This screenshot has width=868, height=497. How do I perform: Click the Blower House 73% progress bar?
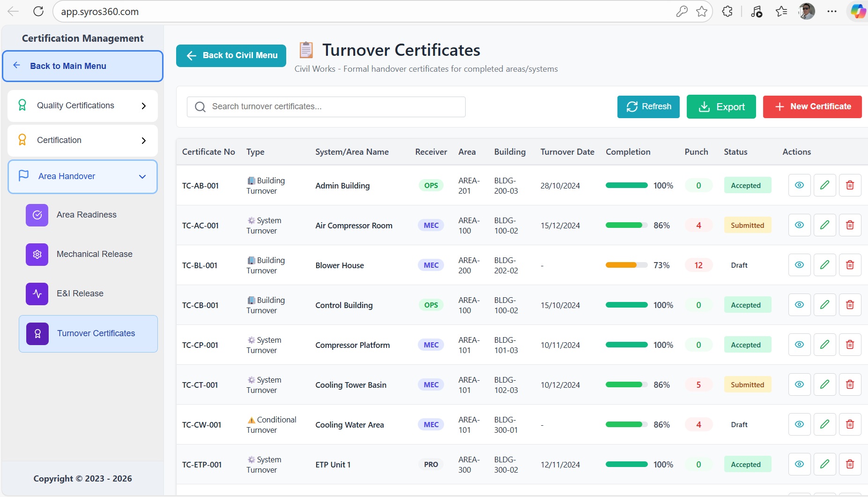point(626,265)
